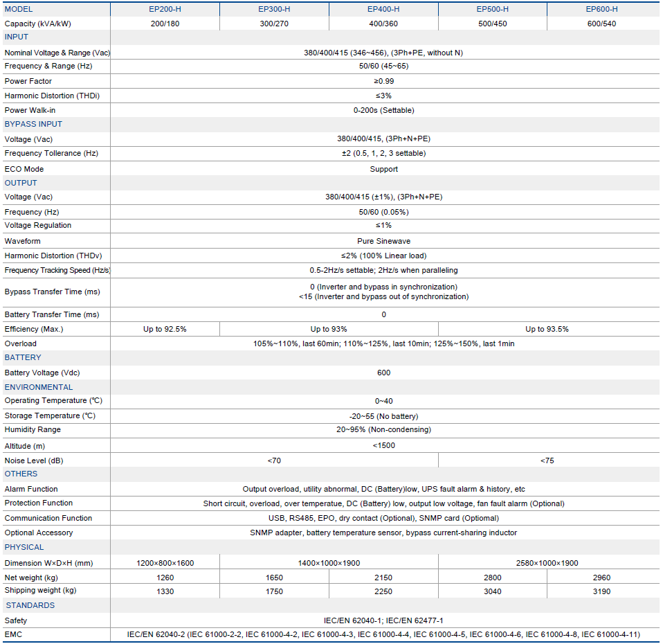Viewport: 663px width, 644px height.
Task: Click the battery voltage value 600
Action: pos(383,373)
